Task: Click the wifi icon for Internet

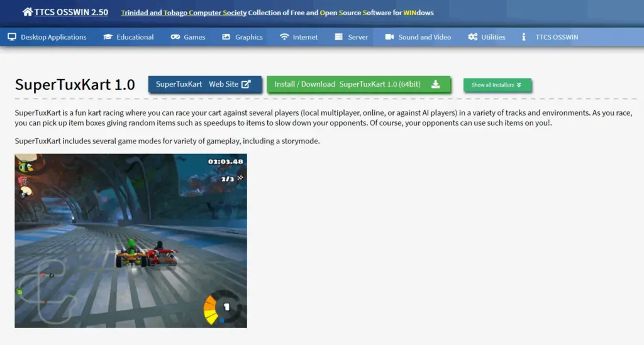Action: pyautogui.click(x=284, y=37)
